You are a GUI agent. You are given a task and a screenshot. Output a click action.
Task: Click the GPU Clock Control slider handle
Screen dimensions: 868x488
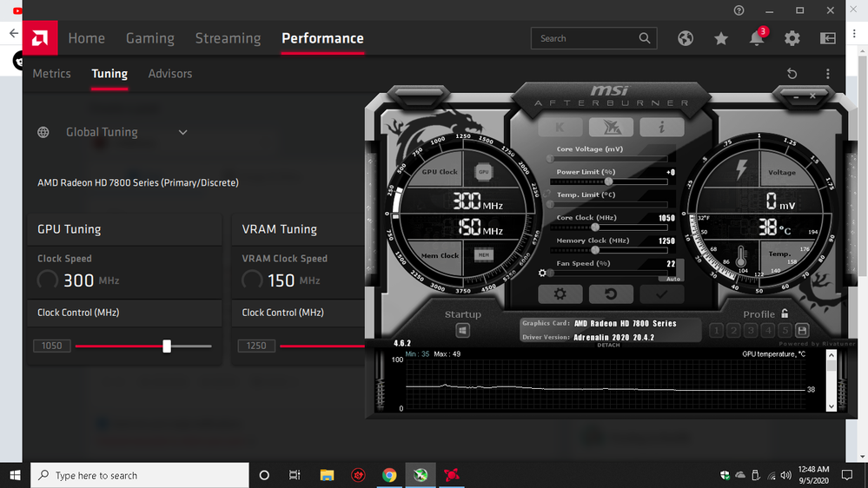pyautogui.click(x=167, y=346)
